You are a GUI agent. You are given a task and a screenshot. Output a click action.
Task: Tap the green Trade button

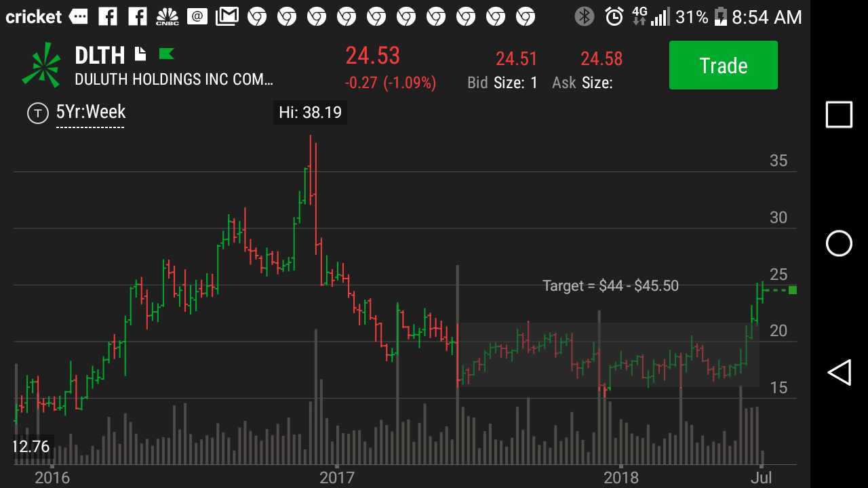coord(723,65)
